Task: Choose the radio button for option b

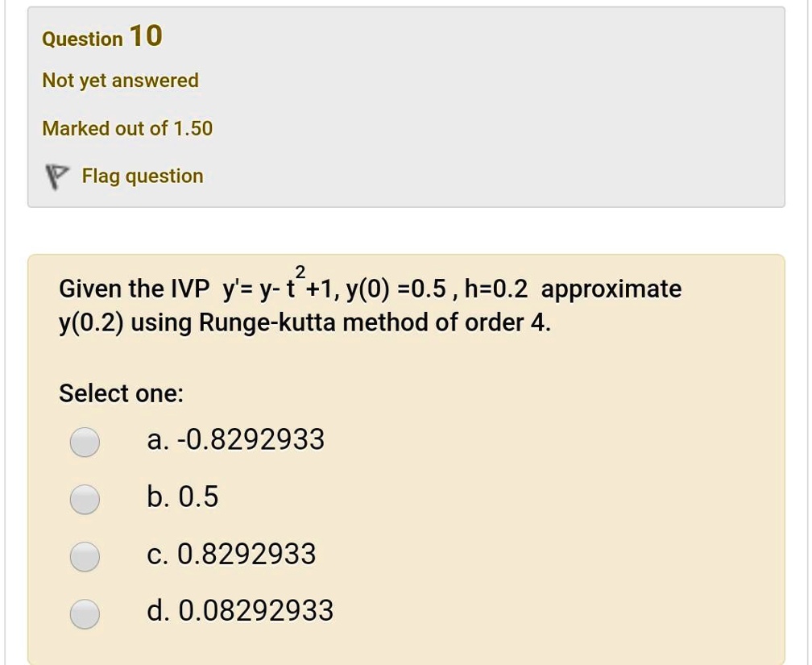Action: pyautogui.click(x=84, y=499)
